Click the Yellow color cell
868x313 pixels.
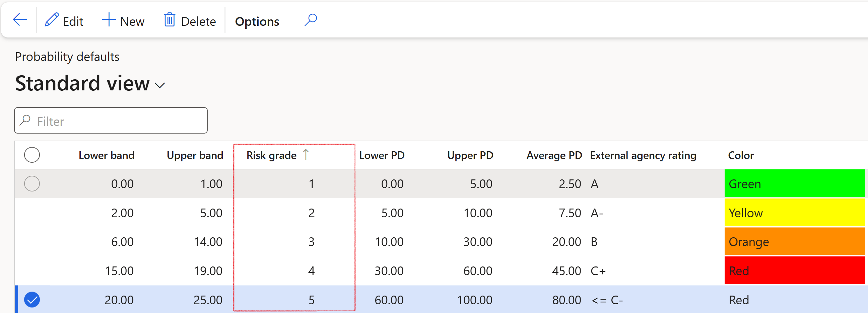point(794,213)
